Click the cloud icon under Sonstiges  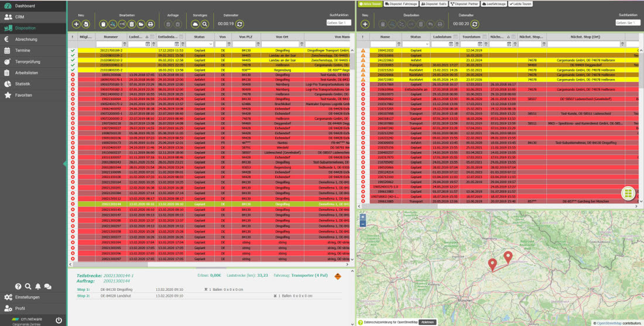click(195, 24)
